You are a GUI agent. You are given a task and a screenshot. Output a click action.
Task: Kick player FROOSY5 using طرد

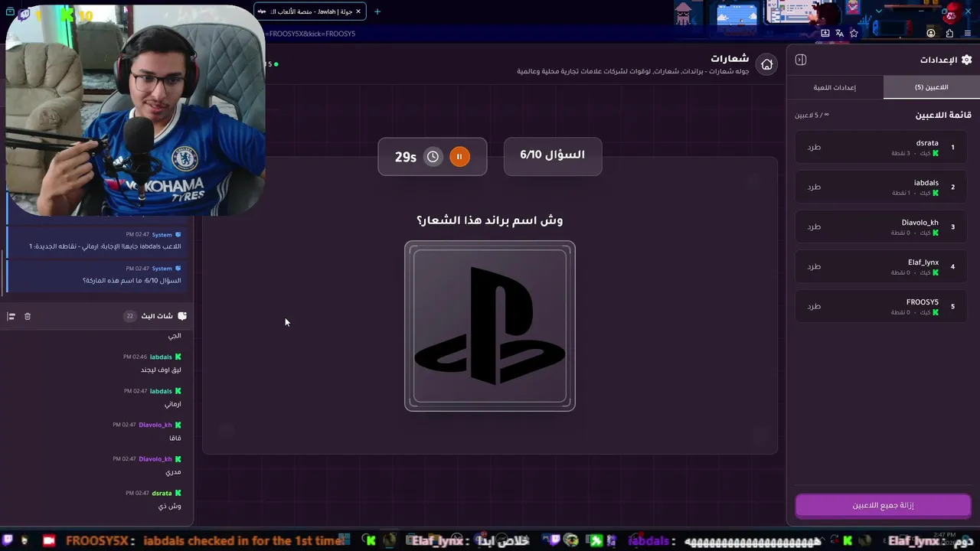(814, 306)
